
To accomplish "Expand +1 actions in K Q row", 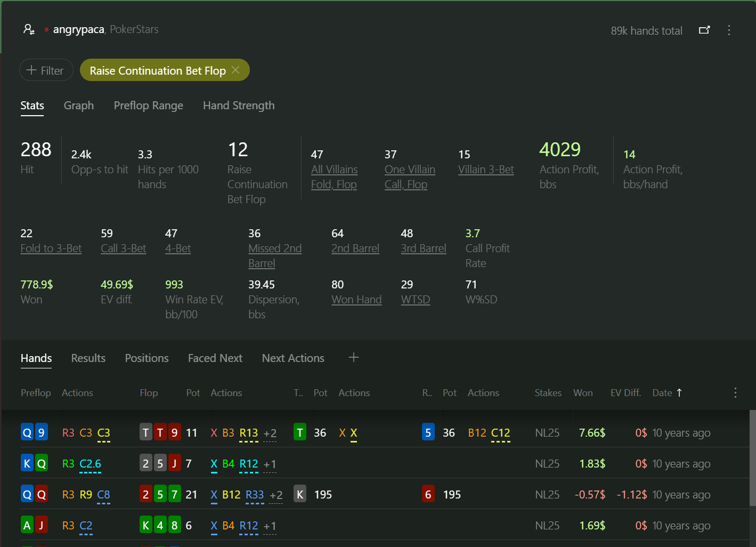I will pos(270,464).
